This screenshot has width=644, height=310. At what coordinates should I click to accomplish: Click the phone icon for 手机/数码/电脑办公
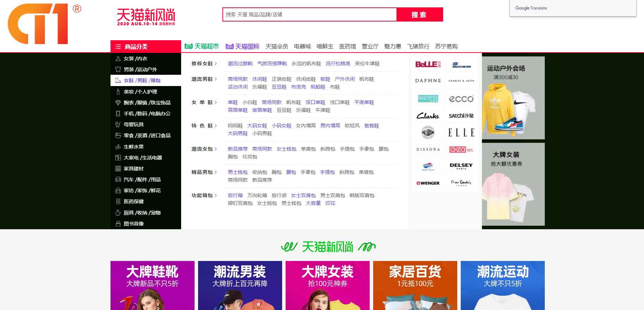(118, 114)
